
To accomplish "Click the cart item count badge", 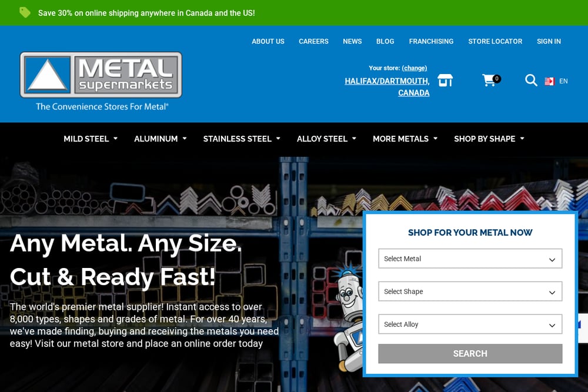I will click(497, 79).
